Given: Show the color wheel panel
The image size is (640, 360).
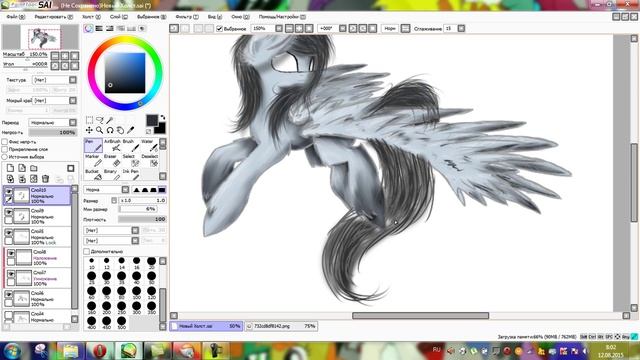Looking at the screenshot, I should [x=89, y=29].
